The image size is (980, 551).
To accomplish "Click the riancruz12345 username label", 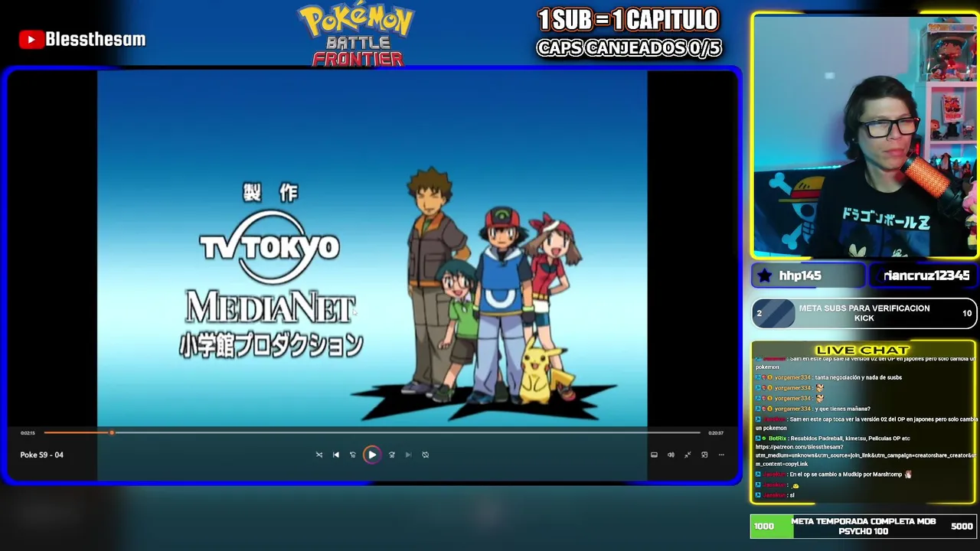I will pyautogui.click(x=926, y=275).
